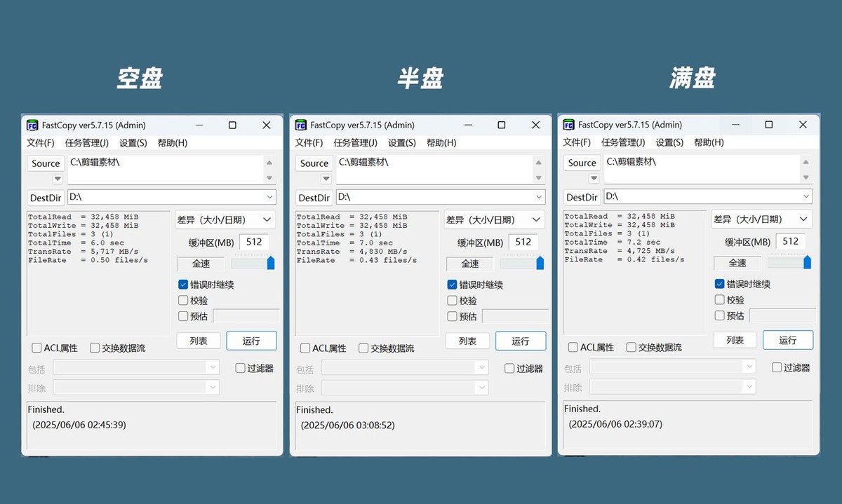This screenshot has width=842, height=504.
Task: Enable 校验 checkbox in 半盘 window
Action: point(452,301)
